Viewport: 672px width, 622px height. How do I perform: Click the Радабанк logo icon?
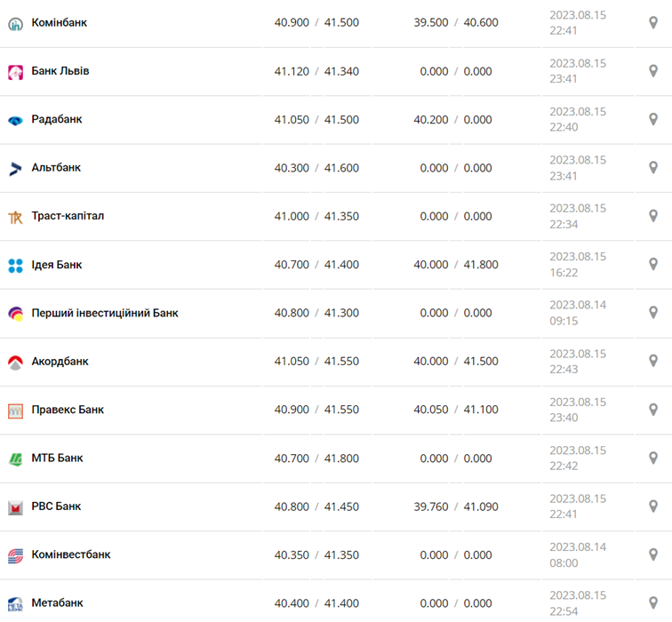coord(15,120)
